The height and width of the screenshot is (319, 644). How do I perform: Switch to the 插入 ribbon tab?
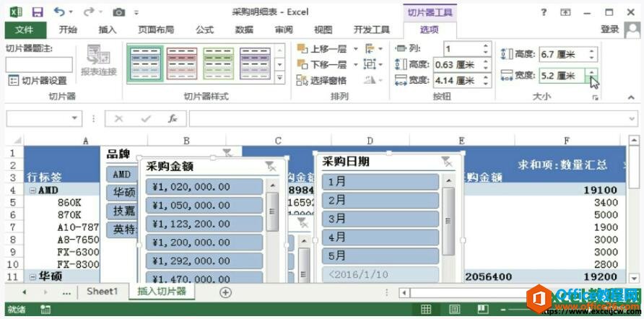(107, 30)
